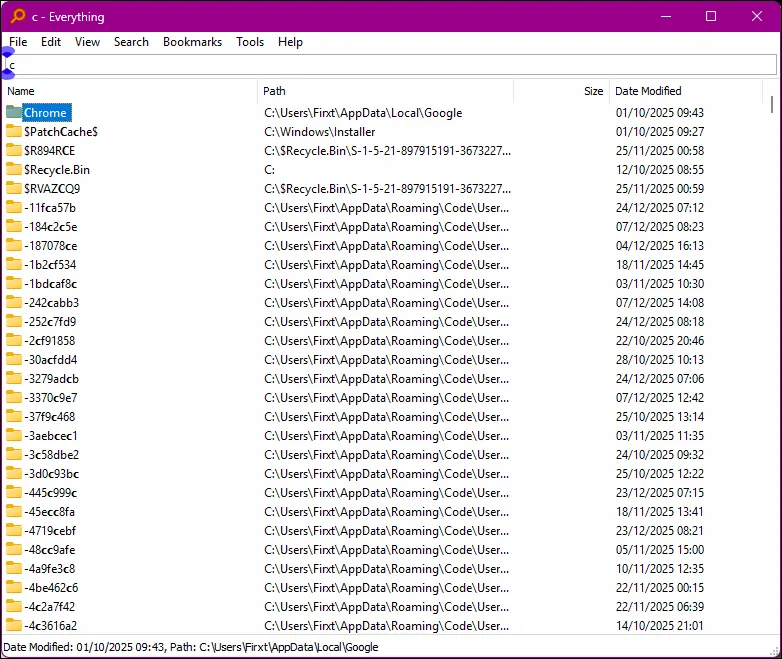Open the Tools menu
The image size is (782, 659).
(250, 42)
